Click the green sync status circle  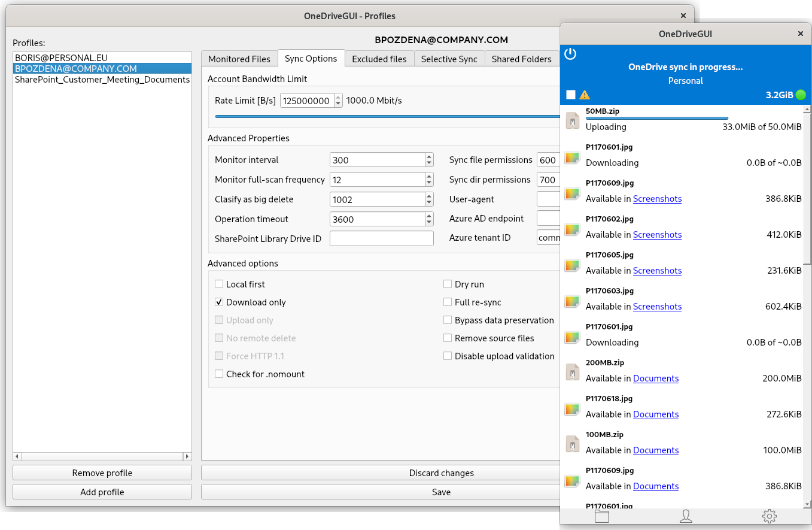pos(801,95)
